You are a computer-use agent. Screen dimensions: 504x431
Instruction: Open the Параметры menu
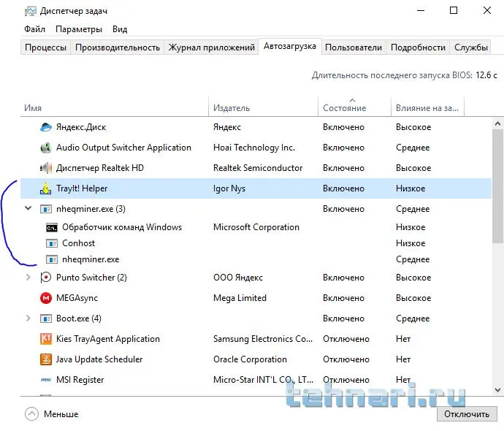(78, 29)
